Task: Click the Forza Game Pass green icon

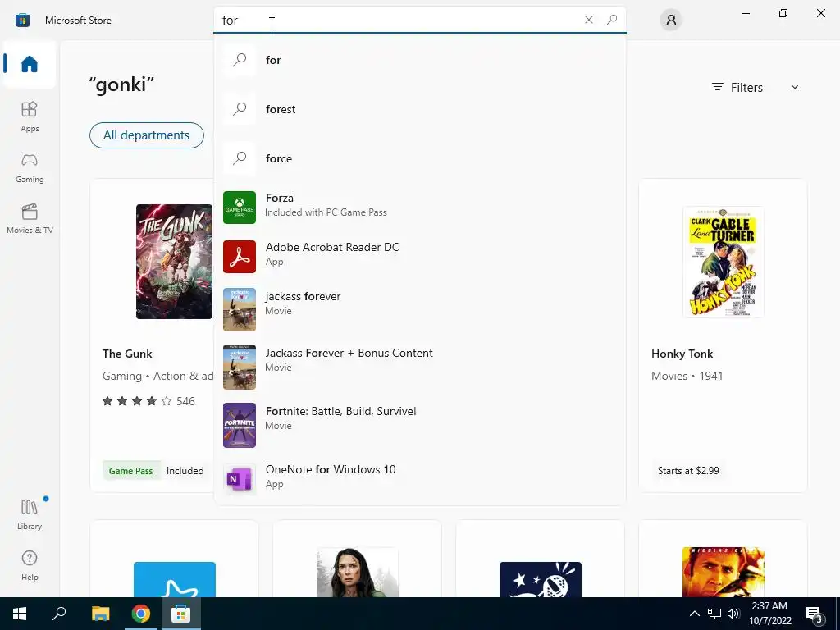Action: coord(240,208)
